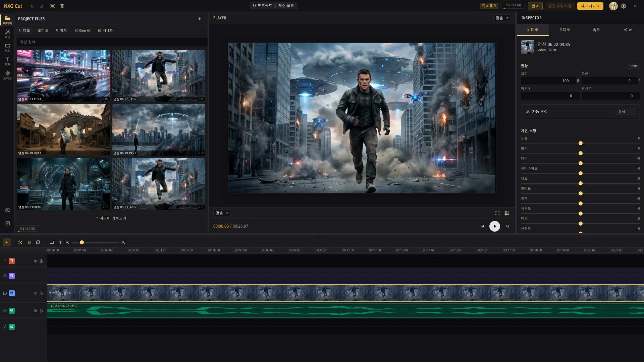Image resolution: width=644 pixels, height=362 pixels.
Task: Open the 맞춤 dropdown in the Player header
Action: point(502,18)
